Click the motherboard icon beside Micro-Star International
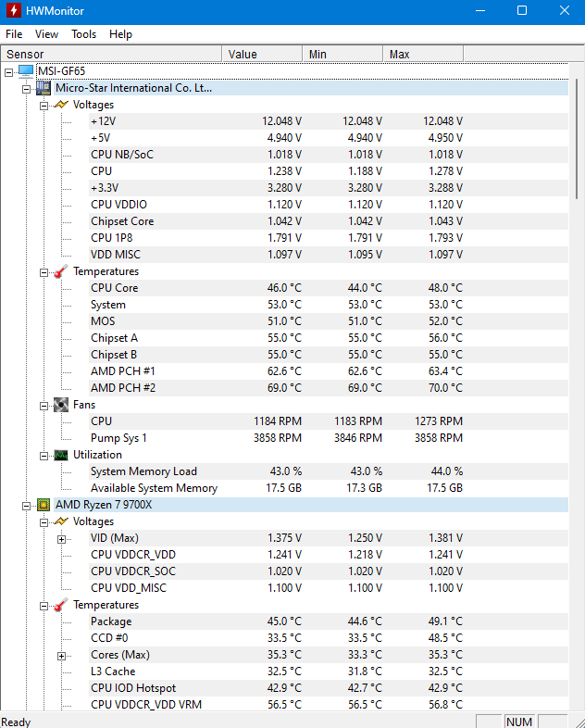This screenshot has width=585, height=728. click(x=44, y=88)
